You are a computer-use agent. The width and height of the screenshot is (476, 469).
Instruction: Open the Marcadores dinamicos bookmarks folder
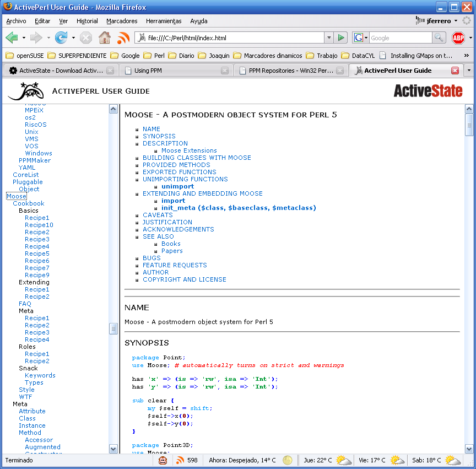click(268, 56)
